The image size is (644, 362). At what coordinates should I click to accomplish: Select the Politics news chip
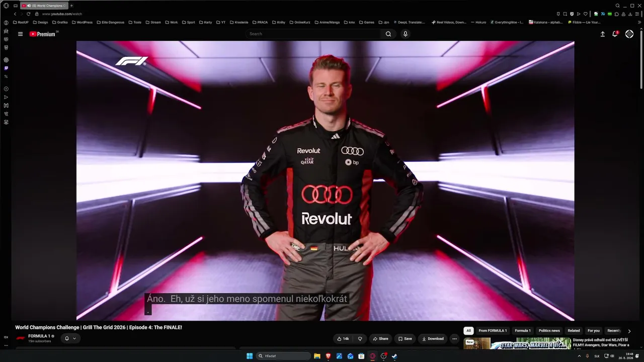pyautogui.click(x=549, y=331)
